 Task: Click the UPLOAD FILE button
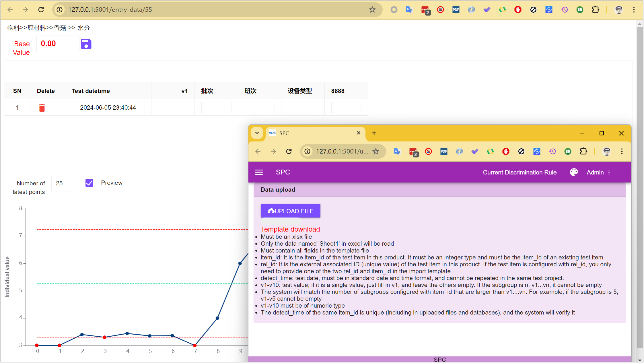291,211
